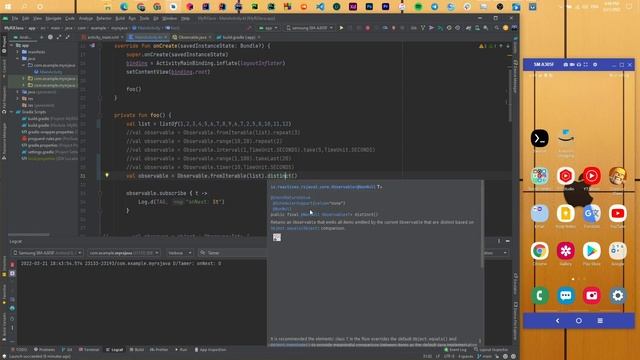This screenshot has width=640, height=360.
Task: Open the logcat process com.example.myrxjava dropdown
Action: tap(123, 253)
